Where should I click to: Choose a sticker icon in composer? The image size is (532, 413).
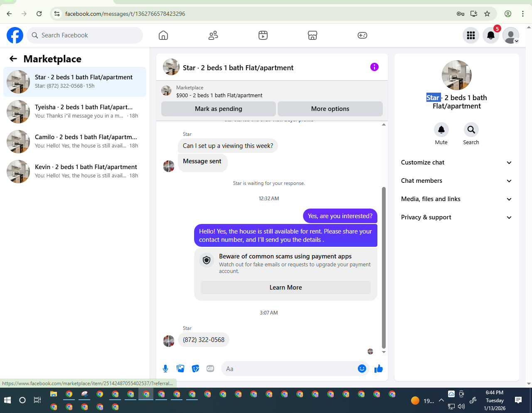195,369
